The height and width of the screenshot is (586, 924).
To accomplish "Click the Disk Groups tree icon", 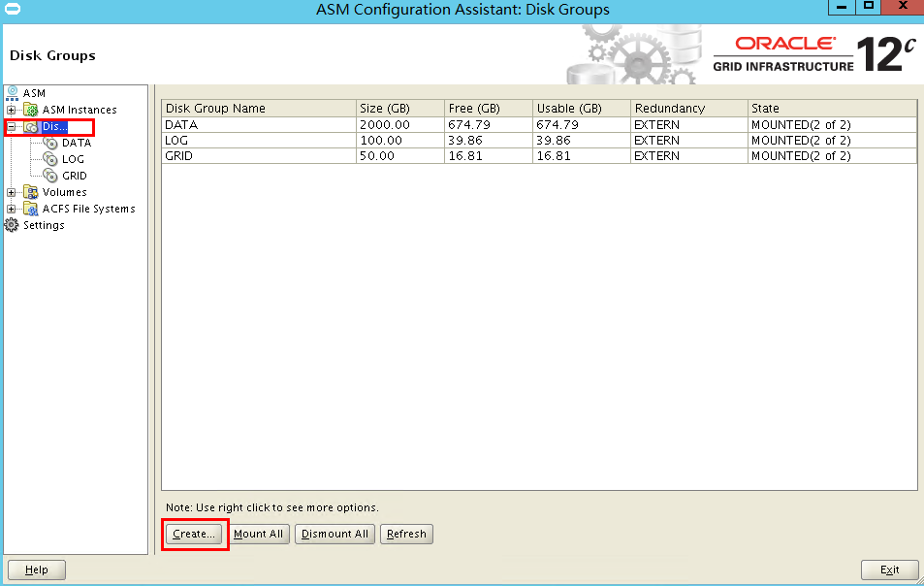I will point(31,126).
